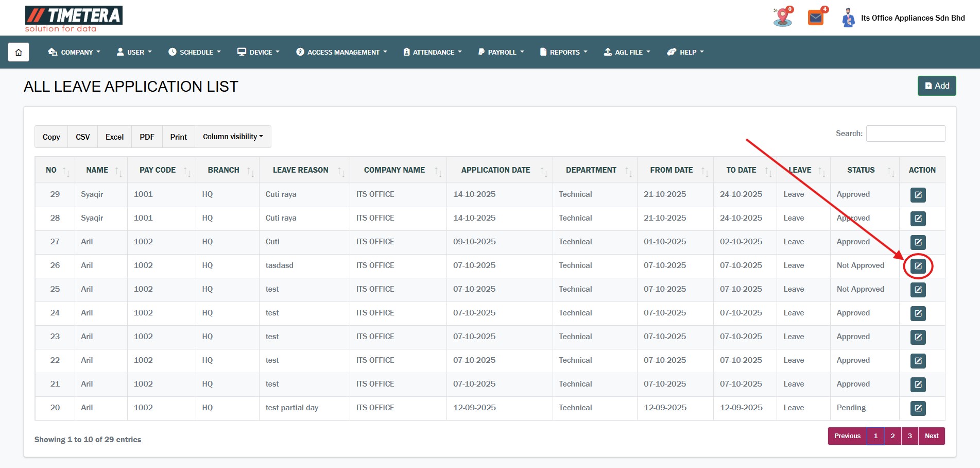Edit the Pending leave application row 20
This screenshot has width=980, height=468.
pyautogui.click(x=918, y=408)
